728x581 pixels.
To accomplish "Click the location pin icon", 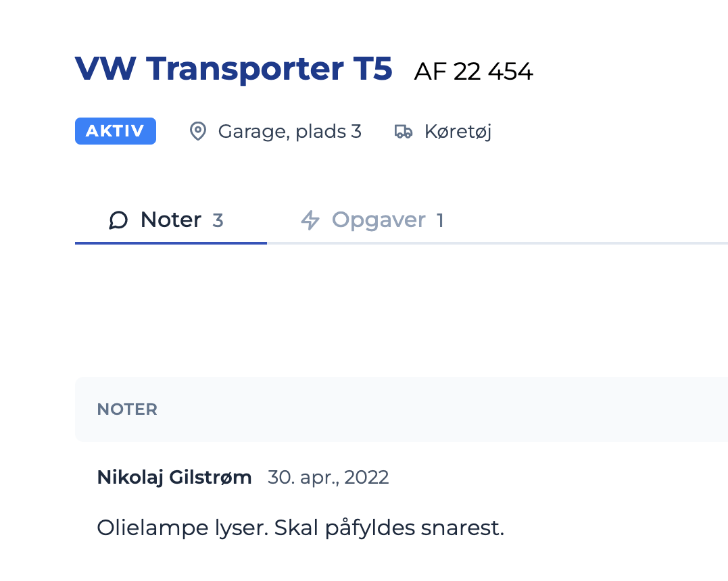I will (x=197, y=131).
